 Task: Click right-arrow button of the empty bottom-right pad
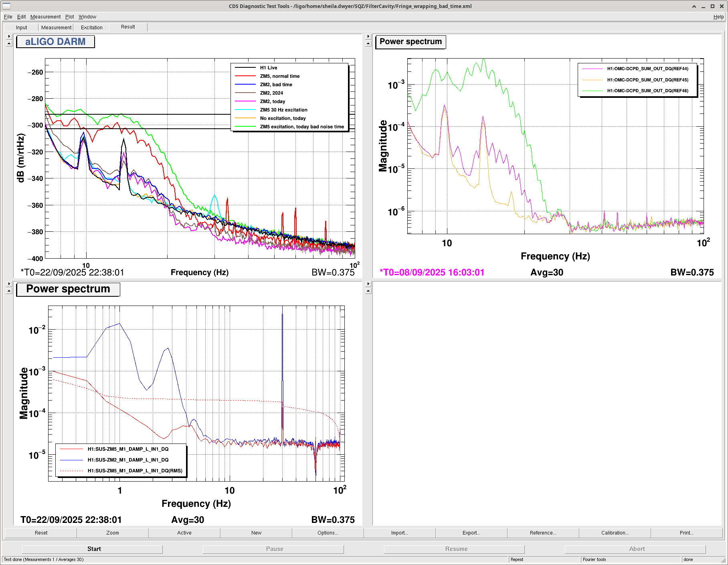368,284
